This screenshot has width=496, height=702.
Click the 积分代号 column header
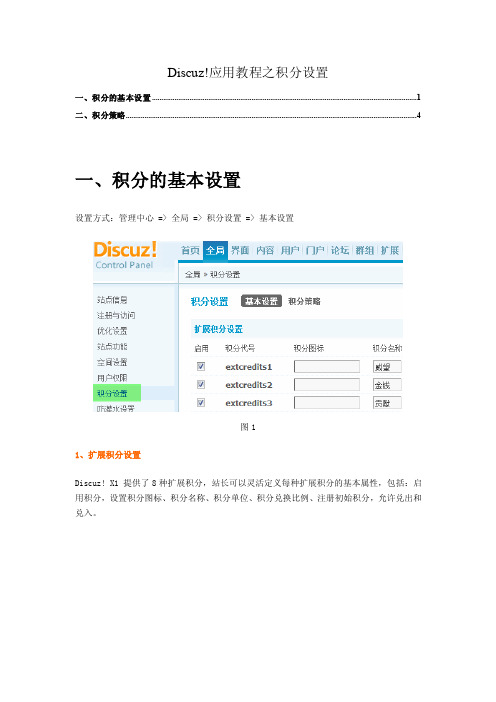(x=240, y=348)
